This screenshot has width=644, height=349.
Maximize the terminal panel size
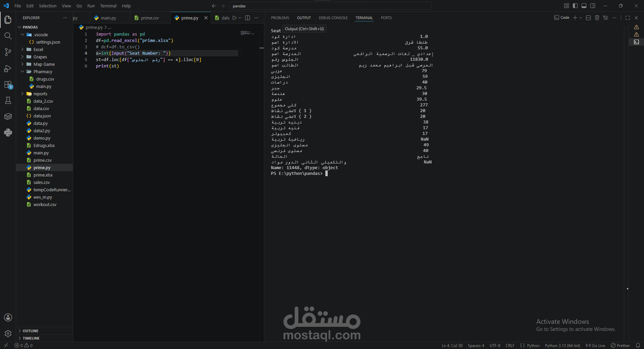point(628,18)
